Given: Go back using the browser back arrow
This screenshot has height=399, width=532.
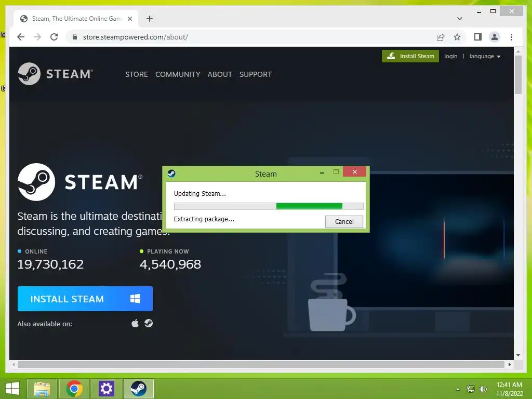Looking at the screenshot, I should click(x=21, y=37).
